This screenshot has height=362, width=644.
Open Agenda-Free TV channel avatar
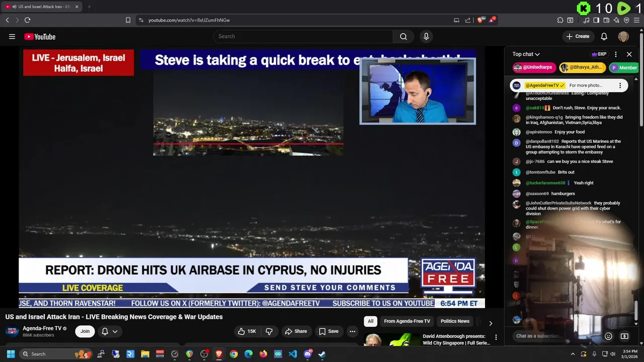coord(12,331)
